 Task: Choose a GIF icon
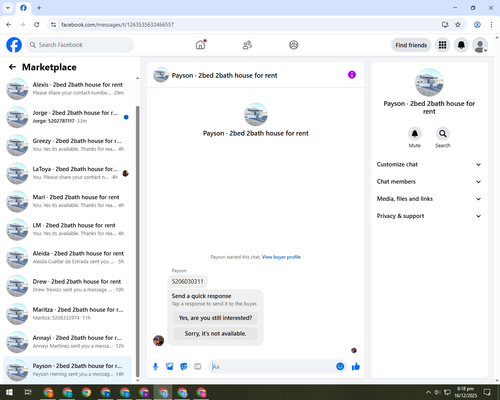(198, 367)
